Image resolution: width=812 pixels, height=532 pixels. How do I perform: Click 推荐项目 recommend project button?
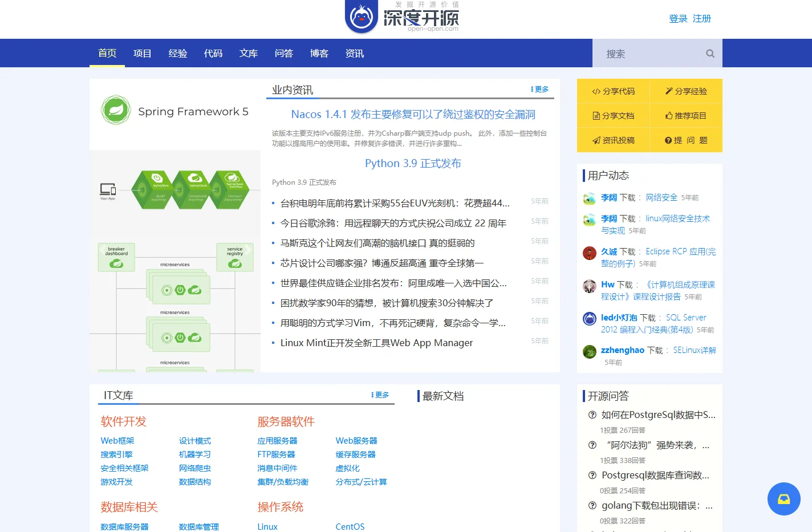click(x=686, y=116)
